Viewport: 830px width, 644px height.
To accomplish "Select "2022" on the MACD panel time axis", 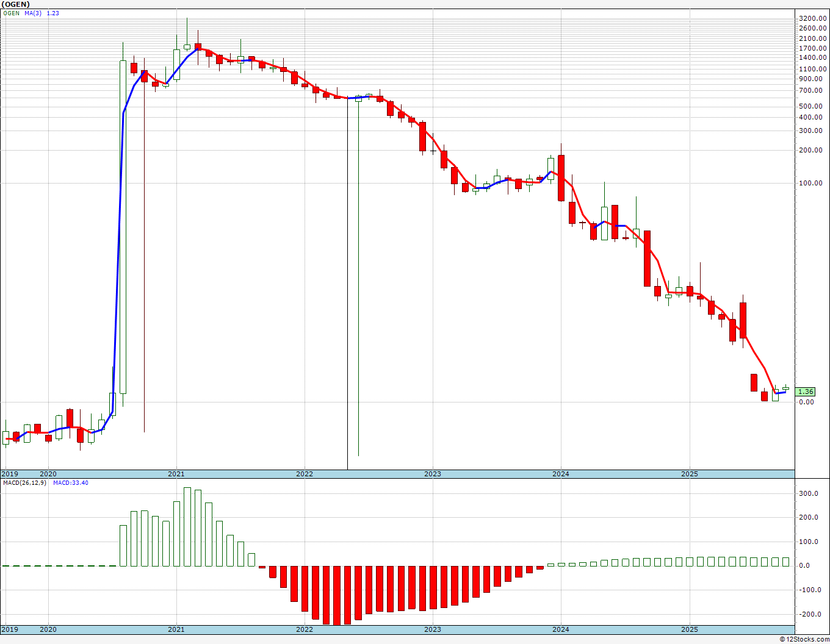I will pyautogui.click(x=305, y=629).
